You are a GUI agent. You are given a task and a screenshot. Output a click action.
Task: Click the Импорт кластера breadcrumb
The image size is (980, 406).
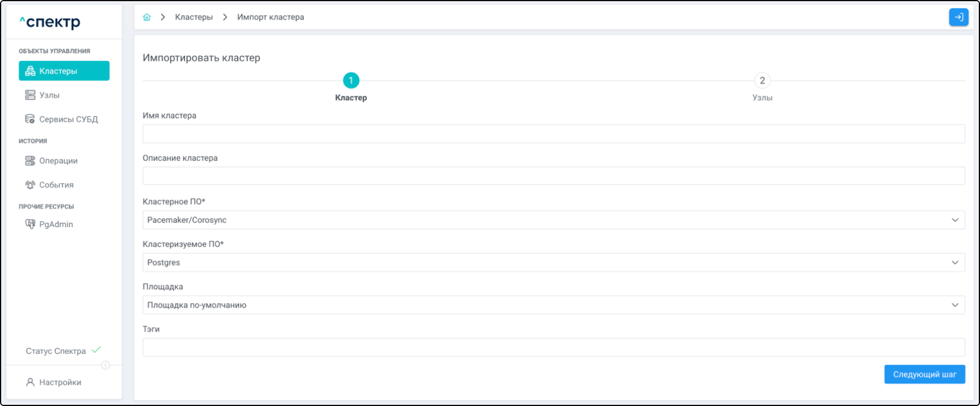tap(270, 17)
